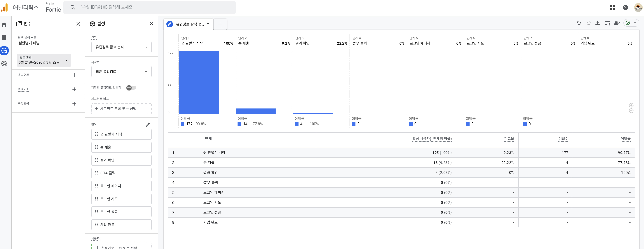Click the step 1 이탈률 blue swatch 177

click(182, 124)
